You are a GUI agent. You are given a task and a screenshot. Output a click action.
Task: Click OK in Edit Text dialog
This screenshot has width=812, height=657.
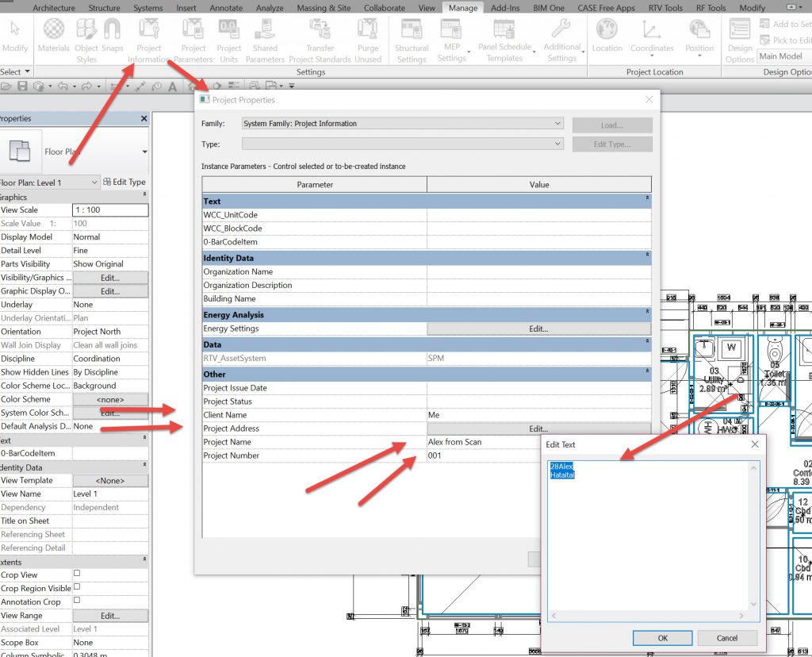tap(662, 638)
